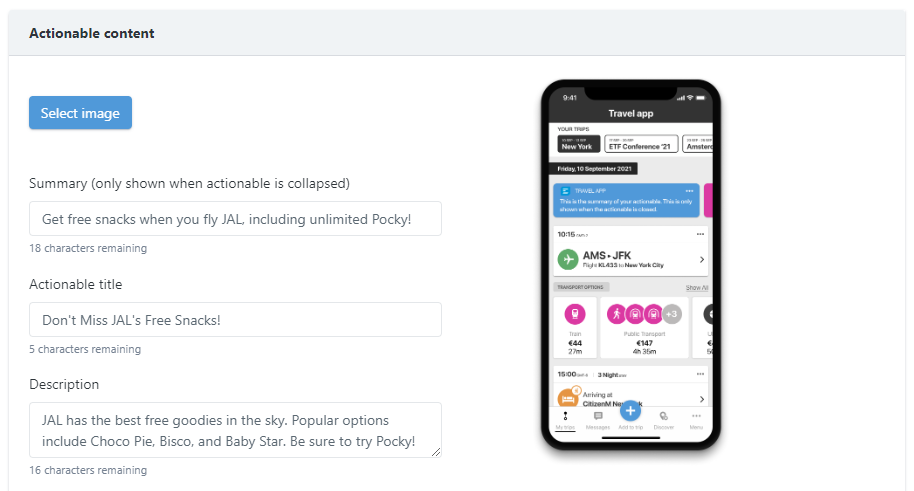This screenshot has width=914, height=491.
Task: Expand the AMS-JFK flight chevron arrow
Action: tap(702, 260)
